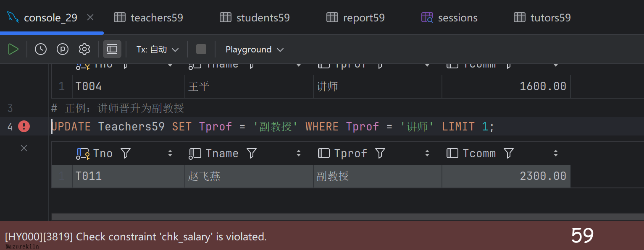Sort the Tprof column in lower result

[x=427, y=154]
